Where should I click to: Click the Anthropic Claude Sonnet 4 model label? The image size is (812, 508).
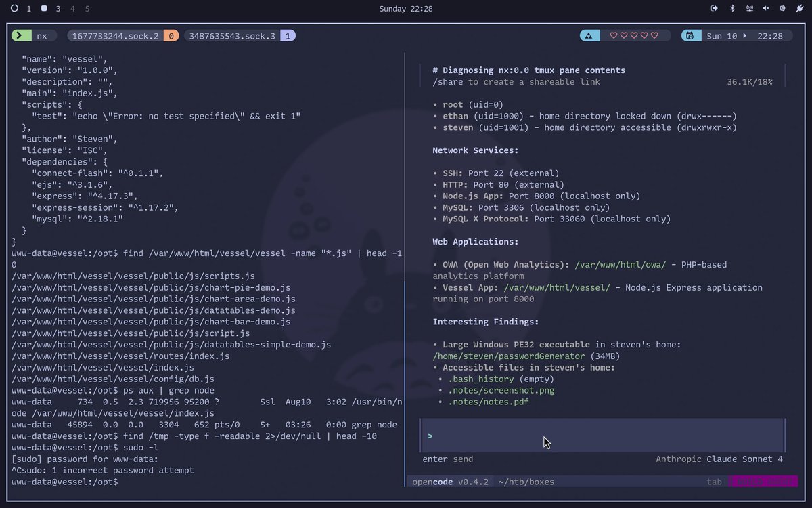coord(719,459)
